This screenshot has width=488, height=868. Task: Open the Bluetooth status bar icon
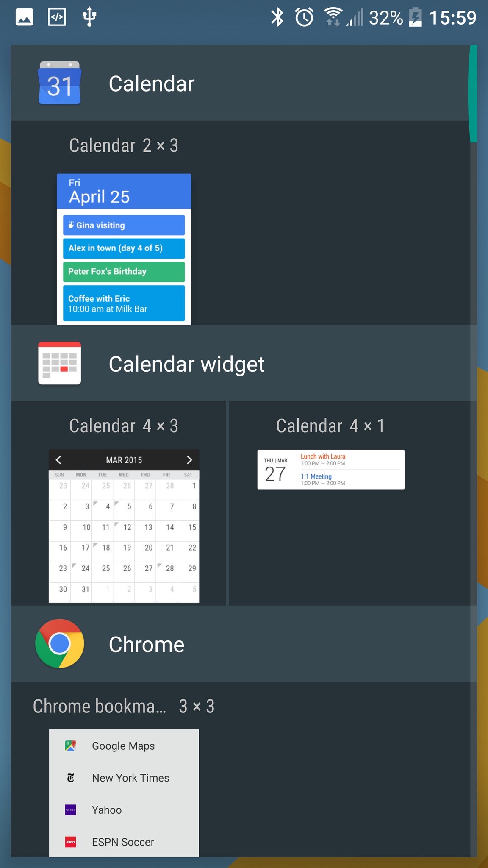[277, 17]
